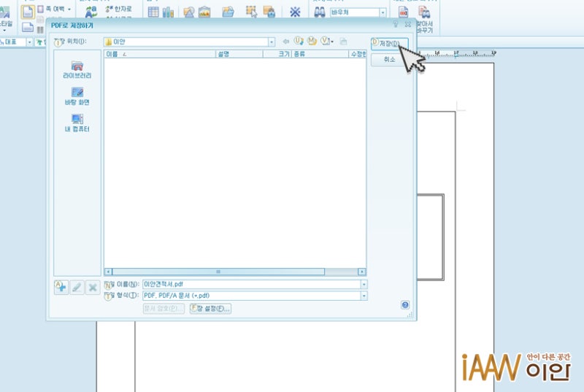
Task: Select the 바탕 화면 desktop shortcut
Action: pos(77,96)
